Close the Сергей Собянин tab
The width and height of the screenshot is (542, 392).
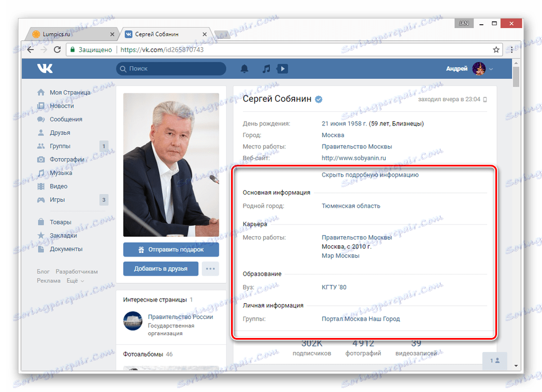[205, 34]
